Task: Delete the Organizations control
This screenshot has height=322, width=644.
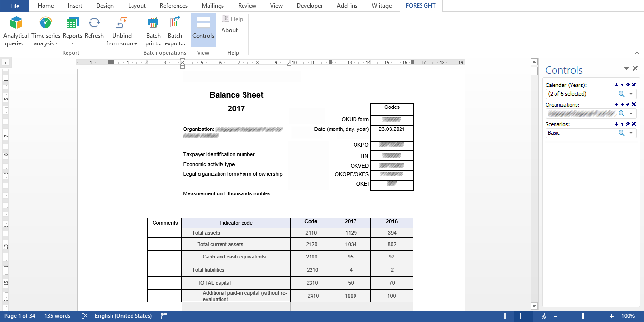Action: [x=634, y=105]
